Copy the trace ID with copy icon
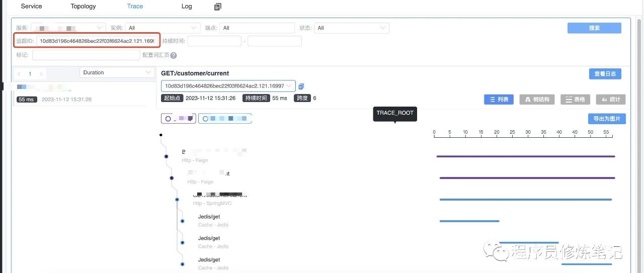Viewport: 644px width, 273px height. (x=301, y=86)
